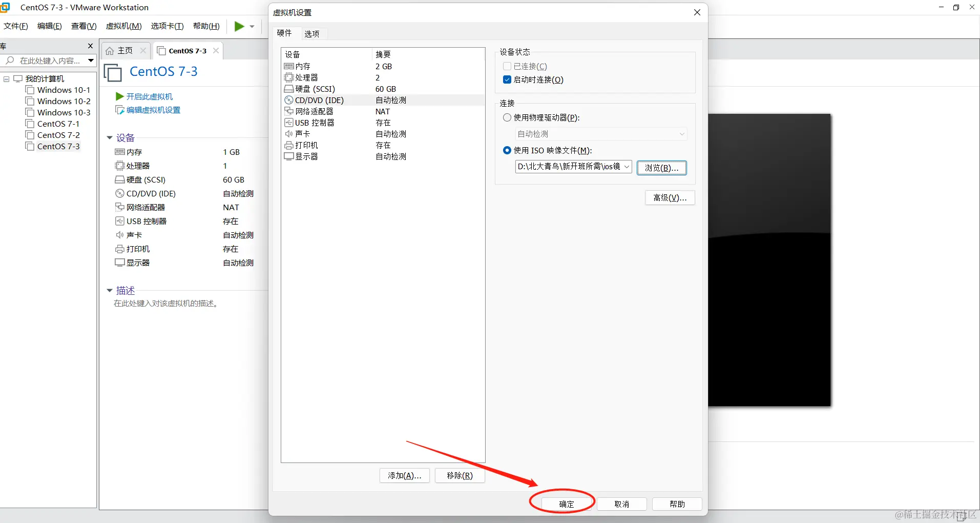Click the display icon in VM summary panel
Screen dimensions: 980x523
[x=120, y=263]
